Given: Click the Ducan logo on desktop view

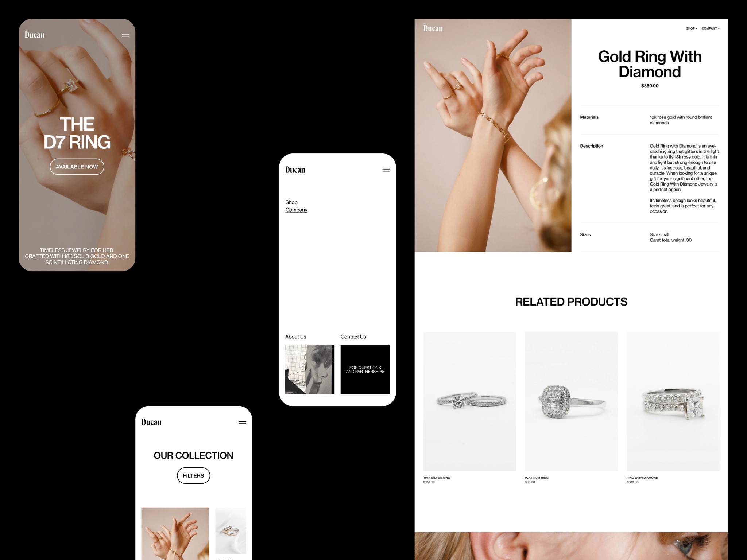Looking at the screenshot, I should coord(432,28).
